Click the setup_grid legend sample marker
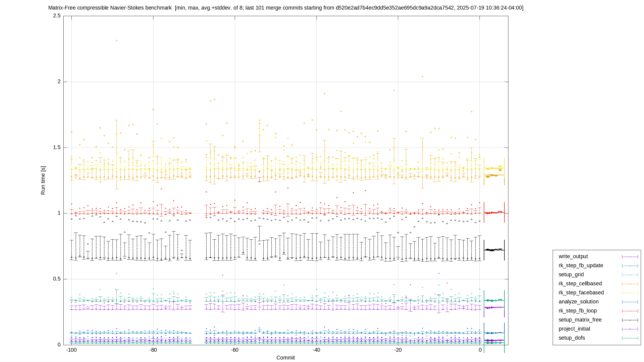Screen dimensions: 644x362 pyautogui.click(x=630, y=275)
